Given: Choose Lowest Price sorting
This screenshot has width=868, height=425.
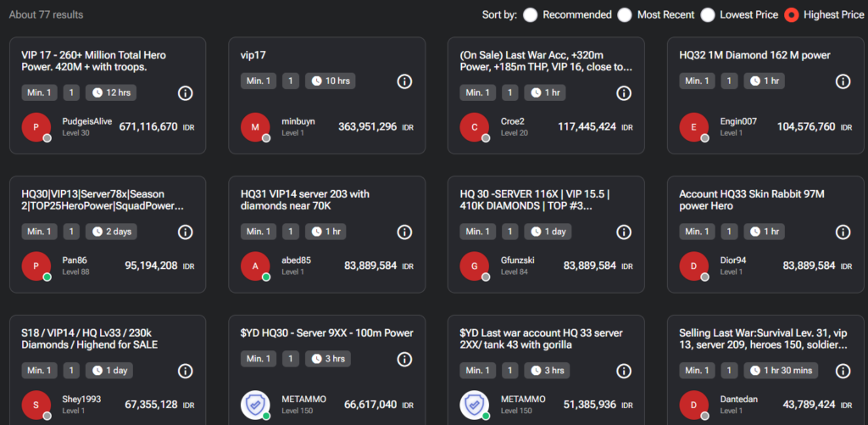Looking at the screenshot, I should (707, 14).
